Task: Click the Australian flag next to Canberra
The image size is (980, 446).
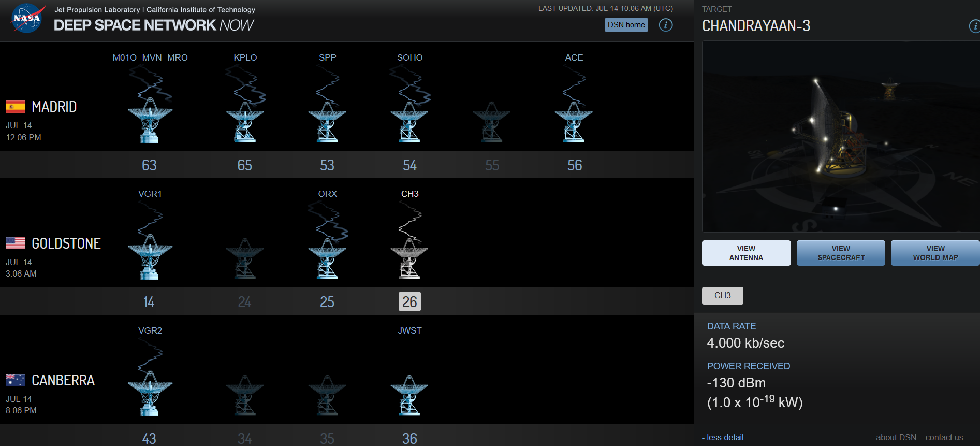Action: 16,380
